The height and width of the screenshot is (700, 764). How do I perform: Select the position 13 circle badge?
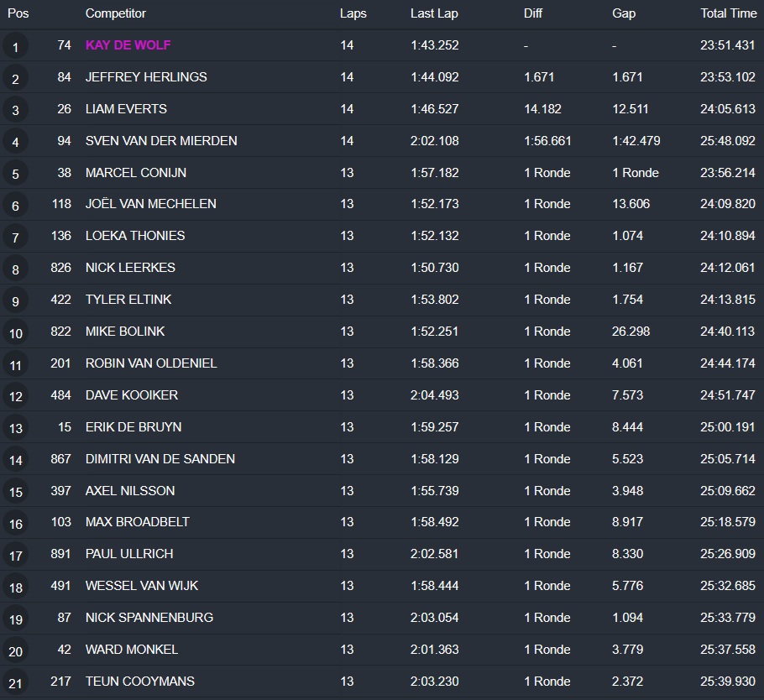coord(15,428)
